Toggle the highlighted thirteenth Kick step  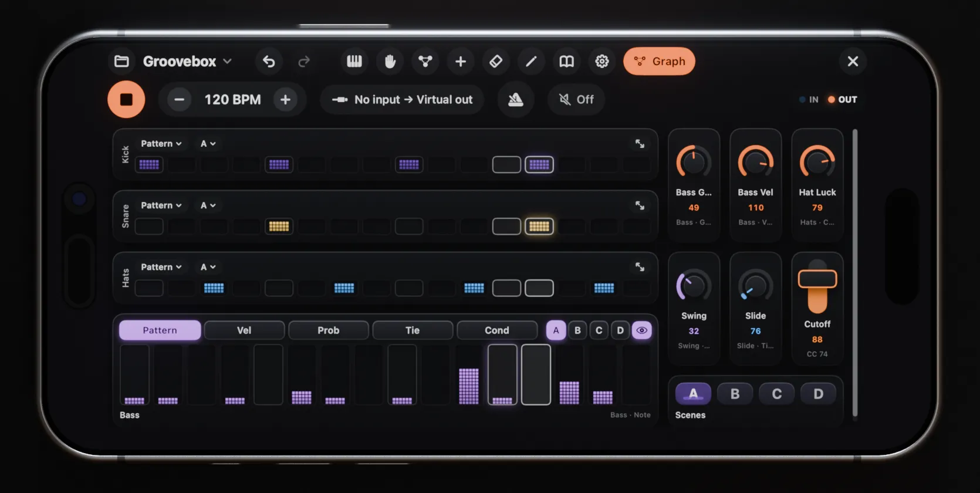click(x=539, y=165)
